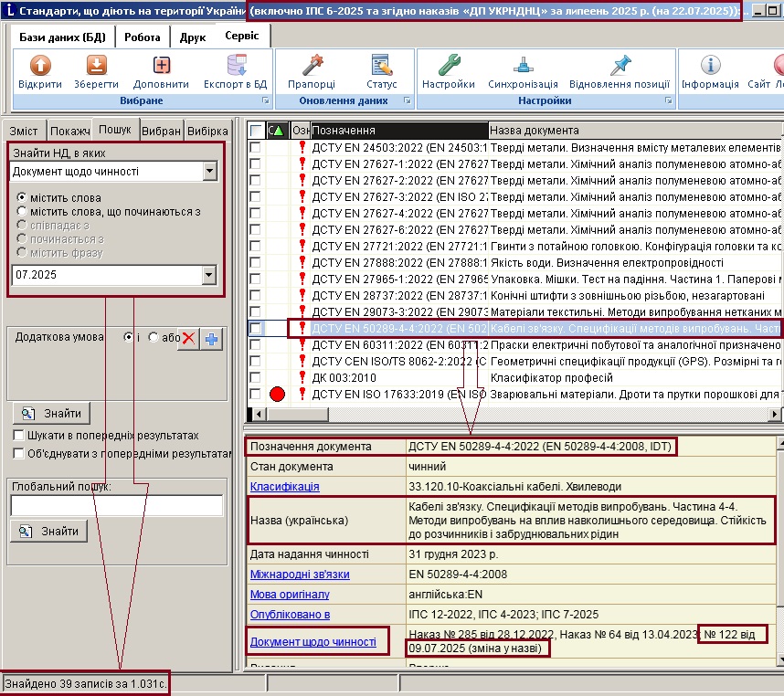Click the Доповнити icon
This screenshot has width=784, height=696.
(161, 66)
